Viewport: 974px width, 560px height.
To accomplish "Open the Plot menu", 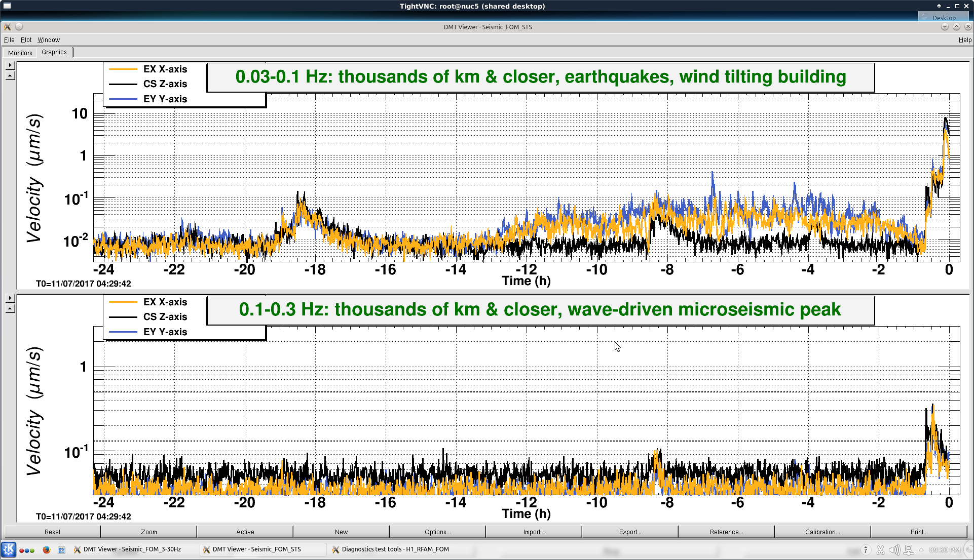I will tap(26, 39).
